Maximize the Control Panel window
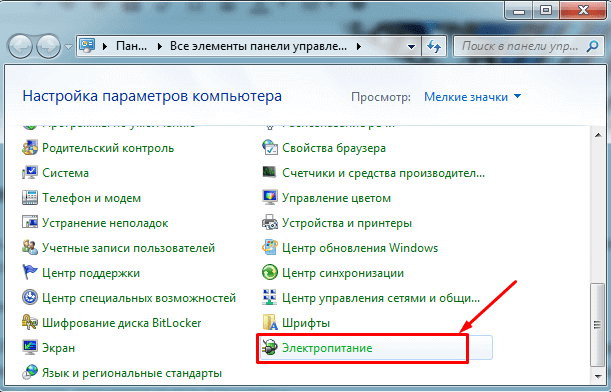Image resolution: width=611 pixels, height=392 pixels. [546, 10]
